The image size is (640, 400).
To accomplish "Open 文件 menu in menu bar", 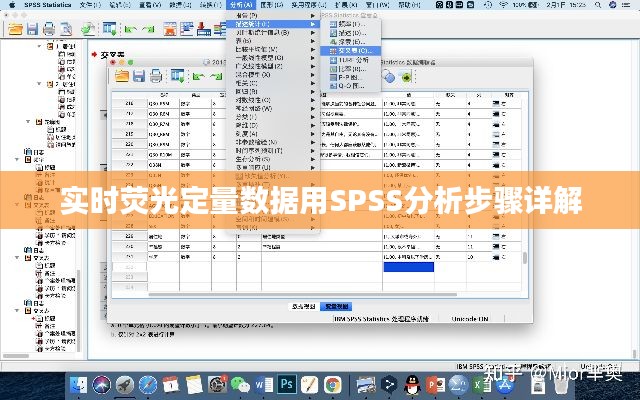I will pos(90,5).
